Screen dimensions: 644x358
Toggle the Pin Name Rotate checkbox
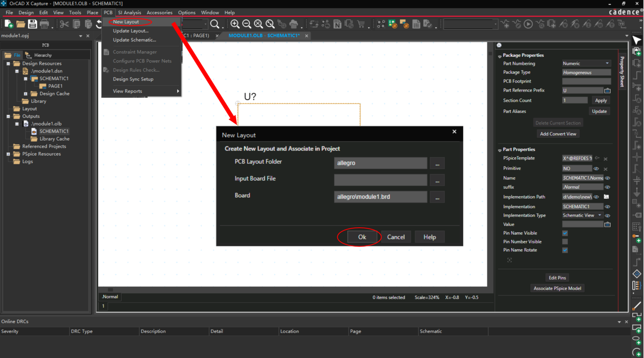565,250
